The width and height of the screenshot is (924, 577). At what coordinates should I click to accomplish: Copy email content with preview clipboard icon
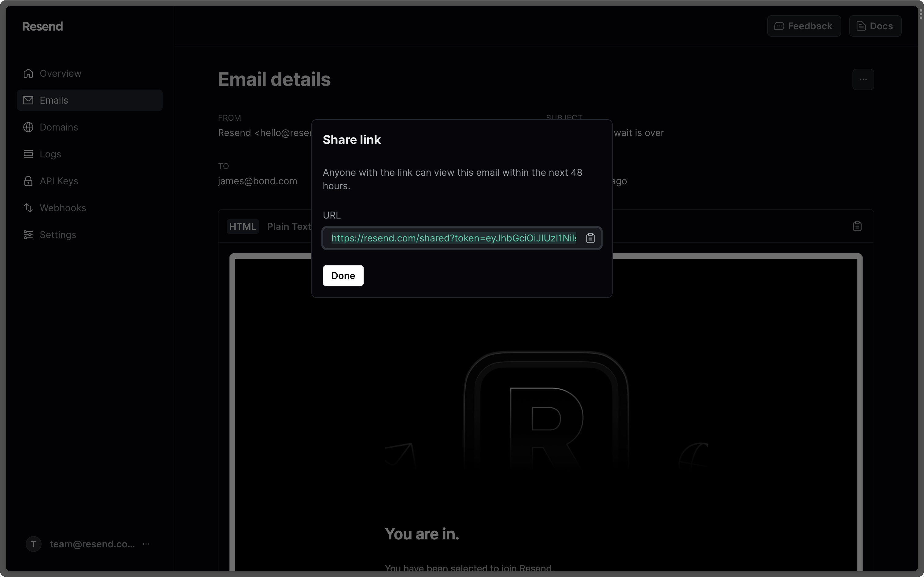pyautogui.click(x=857, y=226)
